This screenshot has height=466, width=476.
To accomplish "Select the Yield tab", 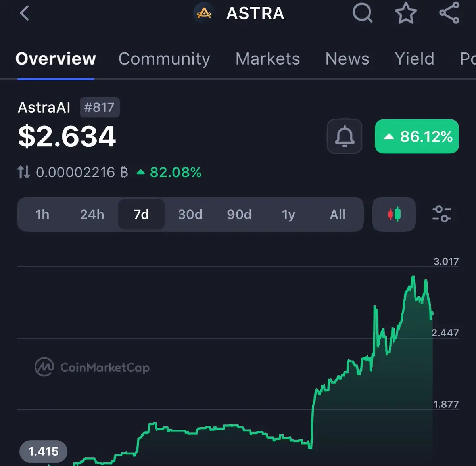I will point(415,59).
